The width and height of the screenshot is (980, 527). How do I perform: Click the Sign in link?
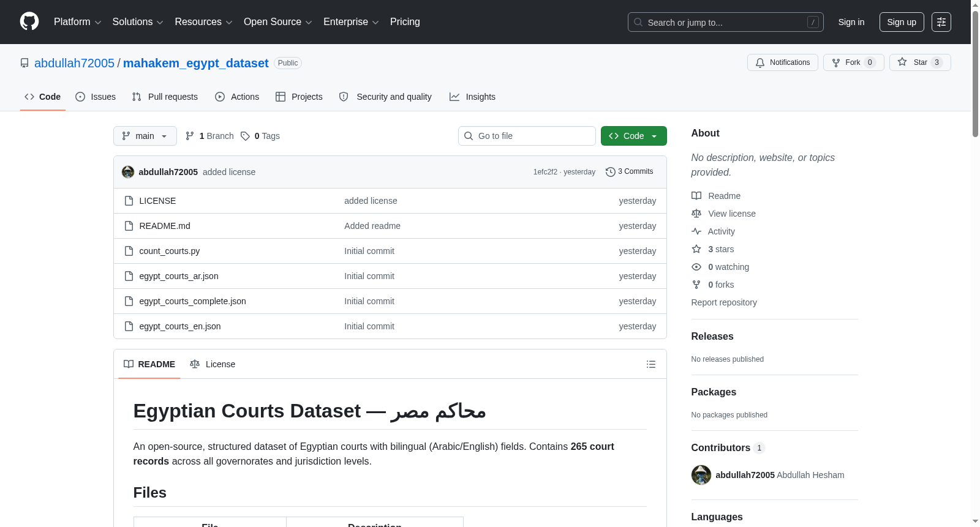[x=851, y=22]
